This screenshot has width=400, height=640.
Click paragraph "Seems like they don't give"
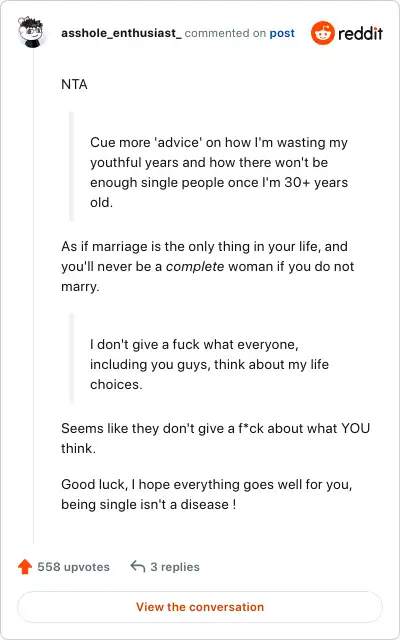point(216,438)
